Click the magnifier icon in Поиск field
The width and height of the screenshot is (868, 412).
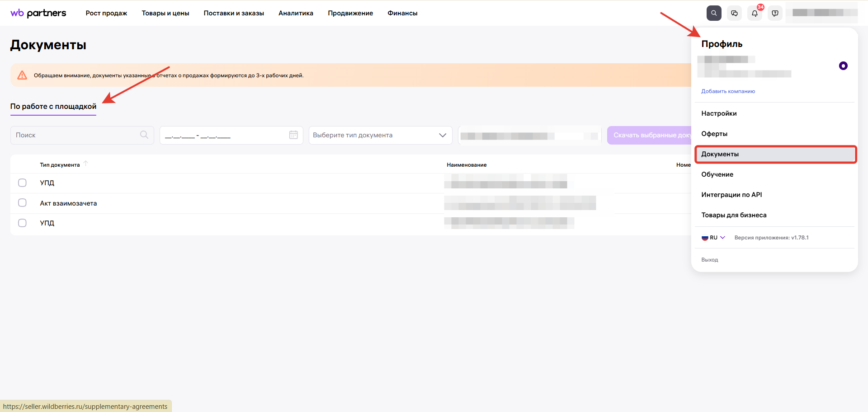[144, 135]
